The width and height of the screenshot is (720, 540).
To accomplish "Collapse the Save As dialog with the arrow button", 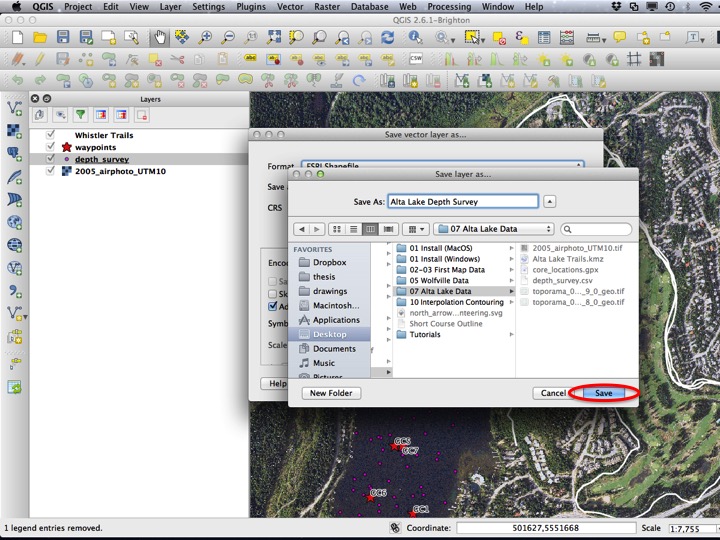I will coord(550,201).
